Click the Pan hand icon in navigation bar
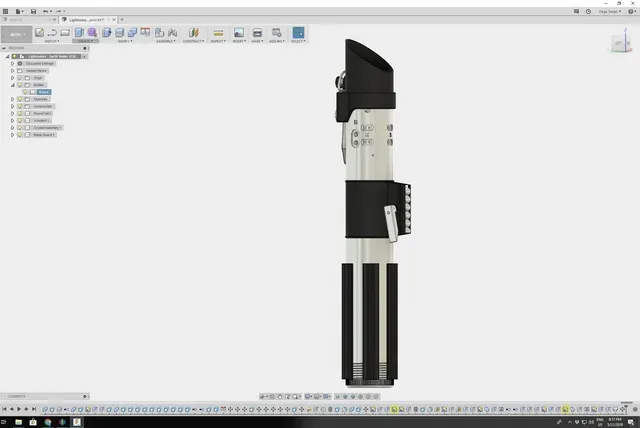 [x=280, y=396]
